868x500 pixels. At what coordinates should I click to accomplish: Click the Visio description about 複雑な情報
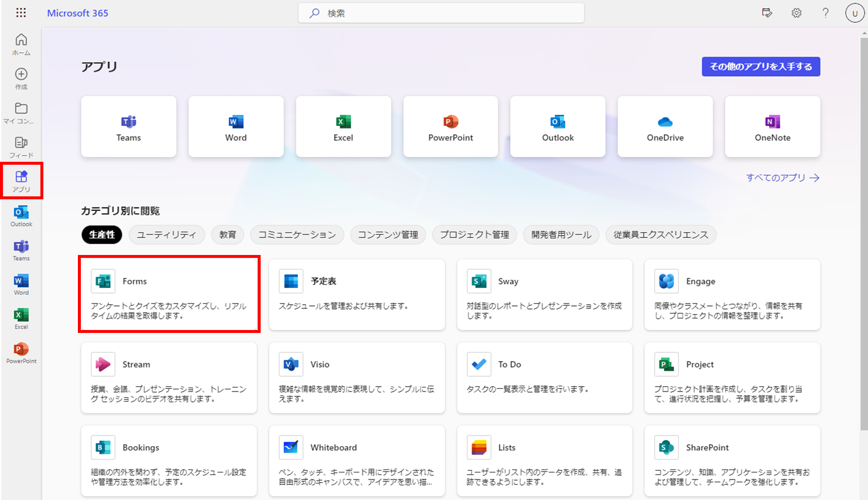pos(356,394)
